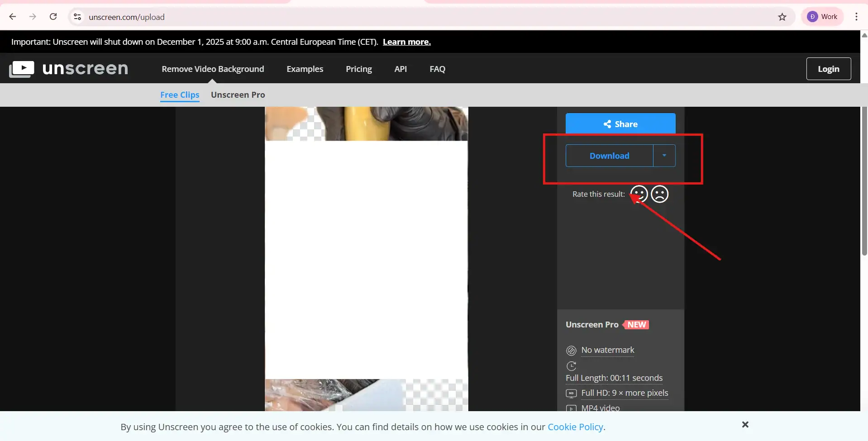Open the Download format dropdown arrow
Image resolution: width=868 pixels, height=441 pixels.
[x=664, y=155]
